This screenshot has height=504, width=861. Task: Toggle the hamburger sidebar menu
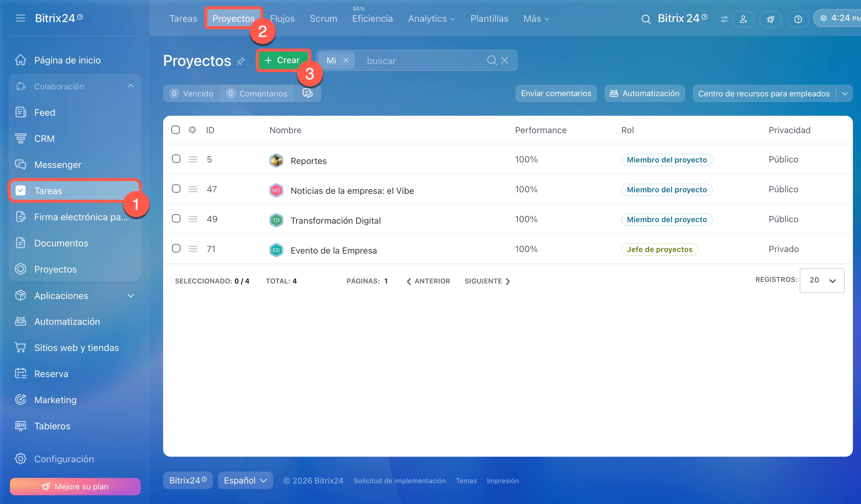[21, 18]
